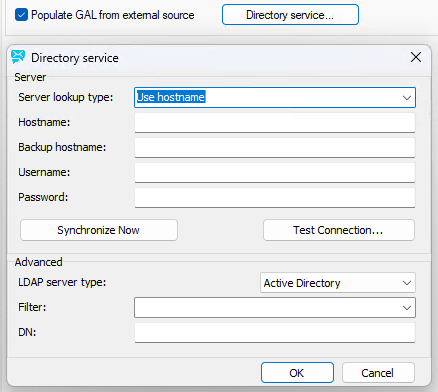Expand the Filter combo box arrow

[x=406, y=308]
